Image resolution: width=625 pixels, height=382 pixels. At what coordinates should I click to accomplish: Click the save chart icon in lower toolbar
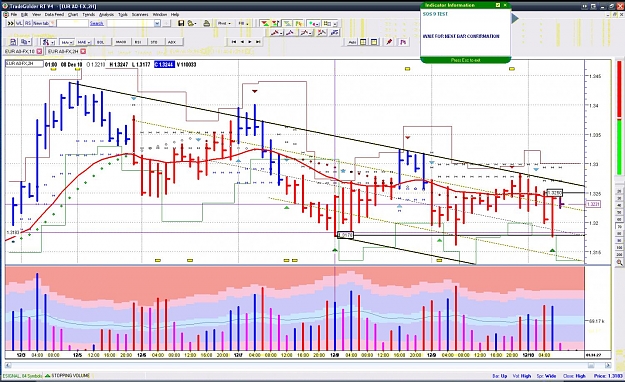[x=13, y=42]
